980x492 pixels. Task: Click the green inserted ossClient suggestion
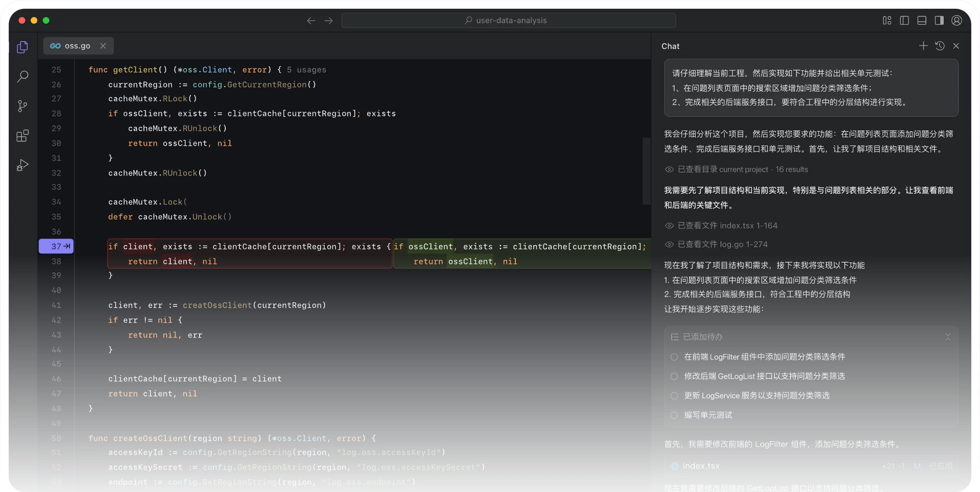(x=522, y=253)
